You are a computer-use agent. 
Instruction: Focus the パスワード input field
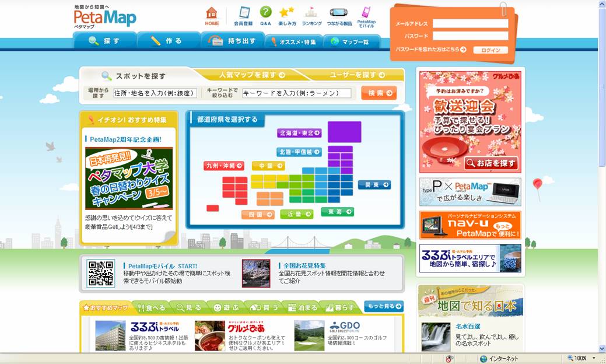470,36
